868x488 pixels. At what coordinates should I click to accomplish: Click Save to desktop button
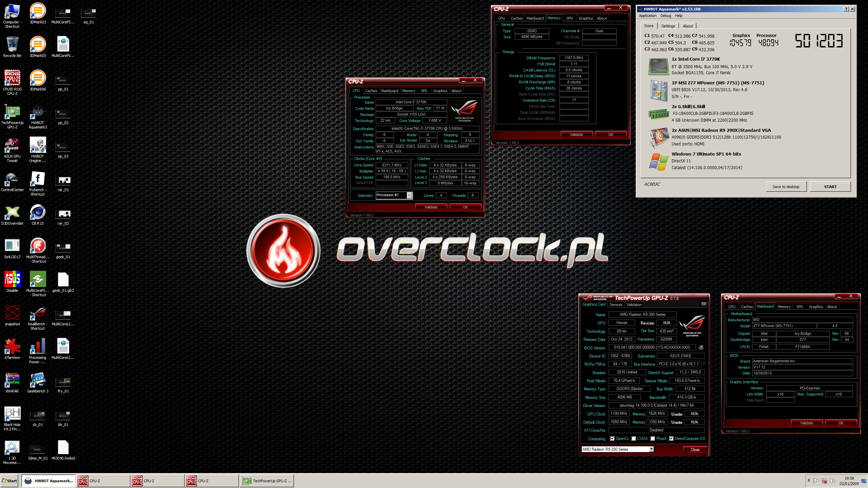click(x=786, y=187)
